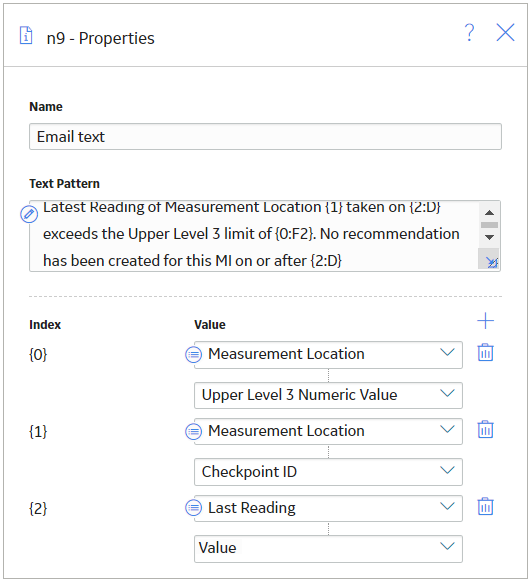532x581 pixels.
Task: Delete index {2} row with trash icon
Action: point(485,507)
